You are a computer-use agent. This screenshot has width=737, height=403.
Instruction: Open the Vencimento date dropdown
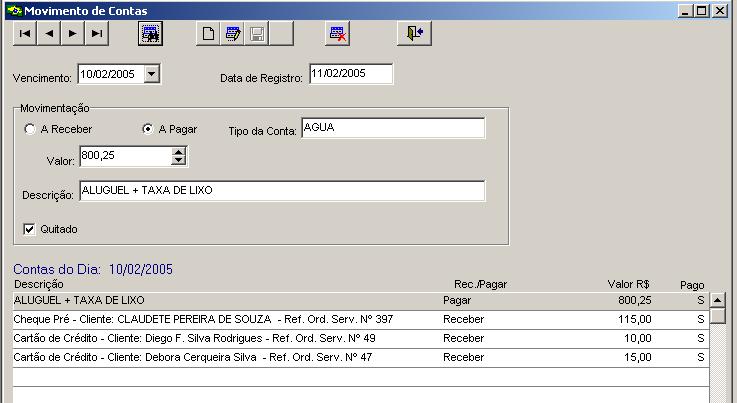point(151,73)
